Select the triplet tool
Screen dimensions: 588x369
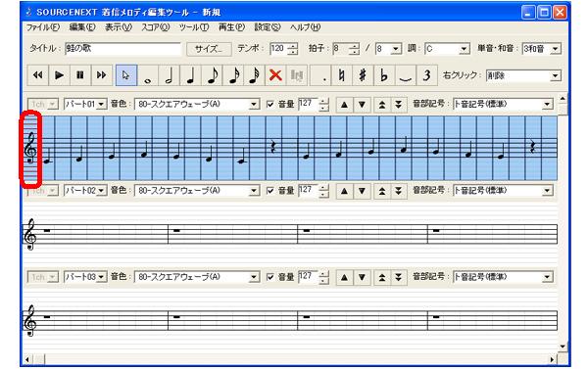tap(426, 75)
